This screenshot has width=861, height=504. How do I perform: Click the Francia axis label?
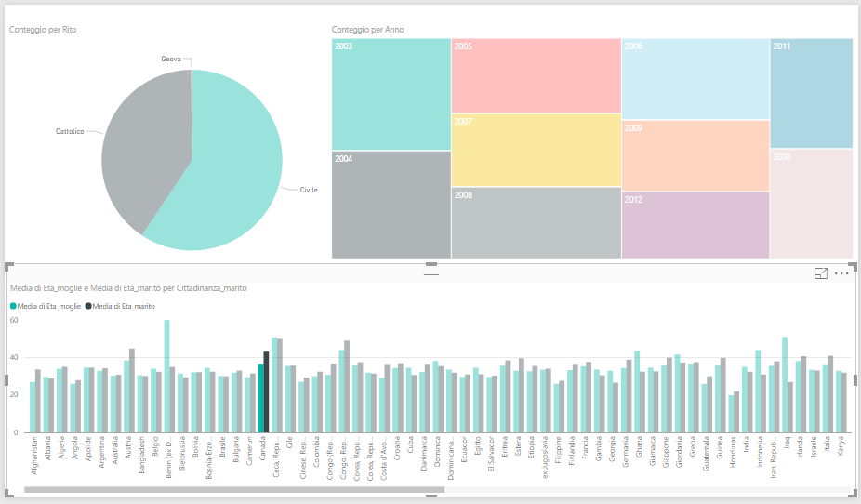[x=586, y=448]
